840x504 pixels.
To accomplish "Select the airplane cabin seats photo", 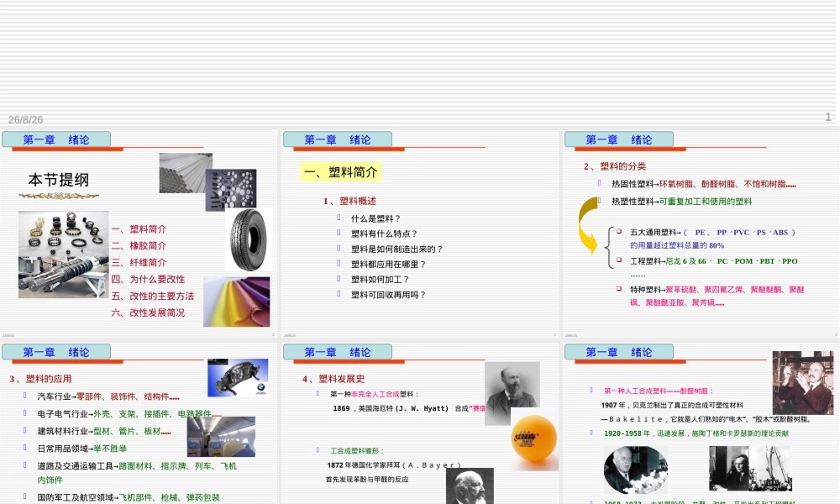I will tap(221, 437).
